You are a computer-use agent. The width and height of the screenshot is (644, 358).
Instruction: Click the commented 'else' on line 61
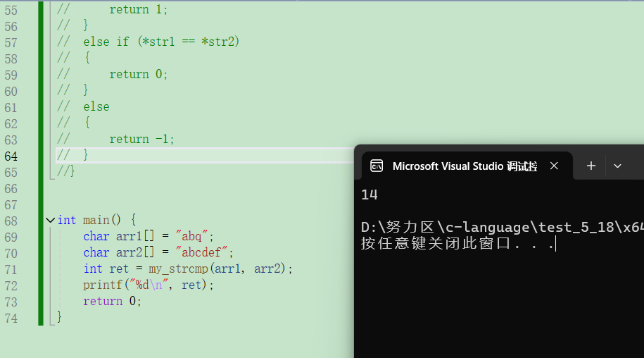click(96, 107)
